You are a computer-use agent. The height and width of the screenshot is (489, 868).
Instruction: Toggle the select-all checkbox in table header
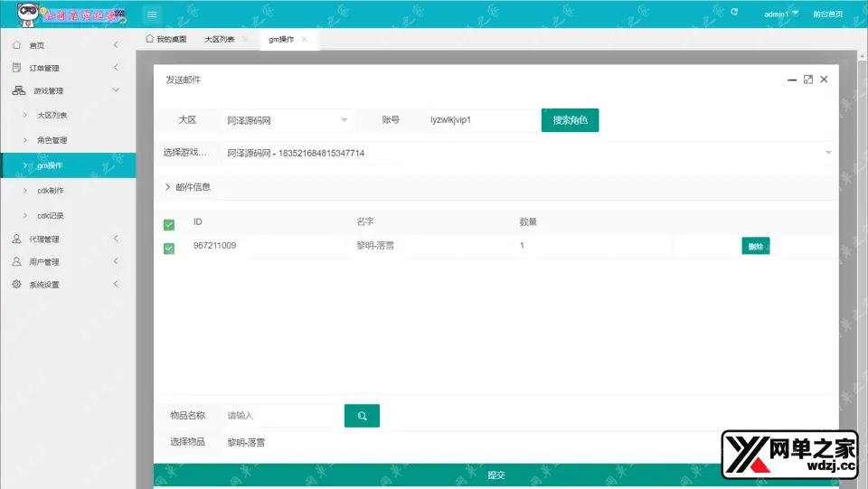(x=169, y=224)
